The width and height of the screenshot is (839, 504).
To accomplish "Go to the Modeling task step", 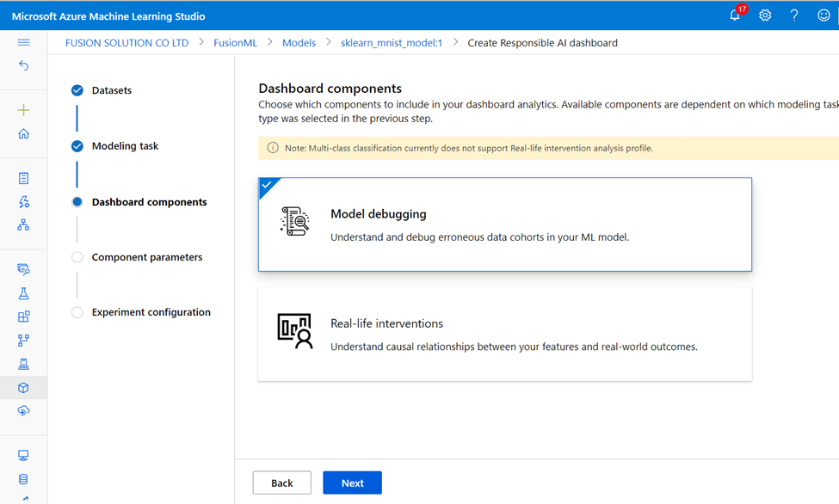I will [x=125, y=146].
